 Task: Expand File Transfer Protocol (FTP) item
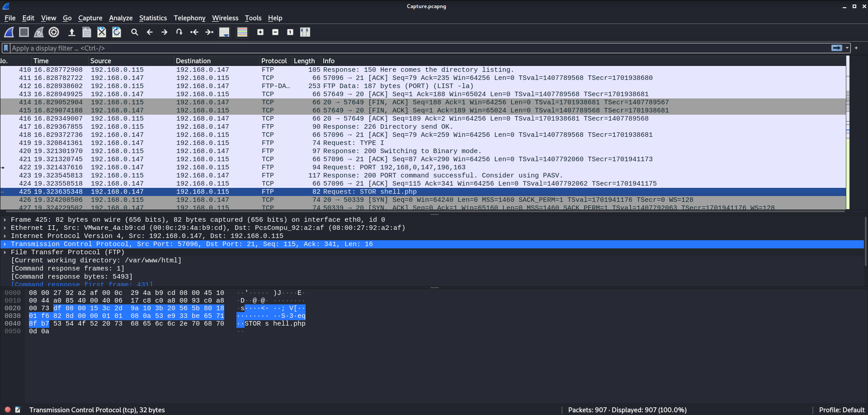click(x=5, y=252)
